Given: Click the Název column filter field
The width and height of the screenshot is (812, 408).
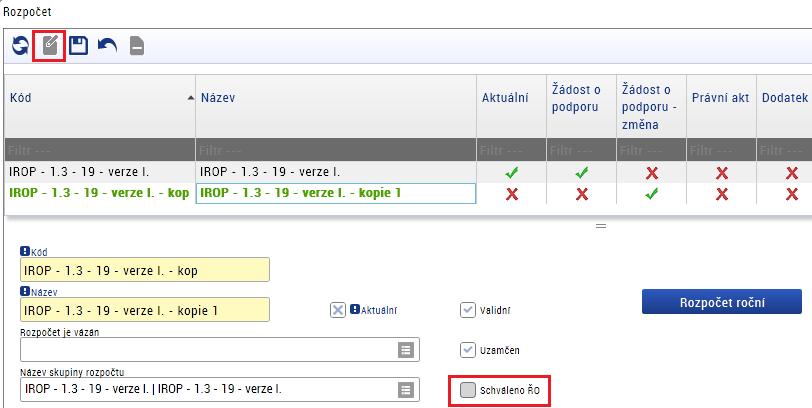Looking at the screenshot, I should [x=336, y=150].
